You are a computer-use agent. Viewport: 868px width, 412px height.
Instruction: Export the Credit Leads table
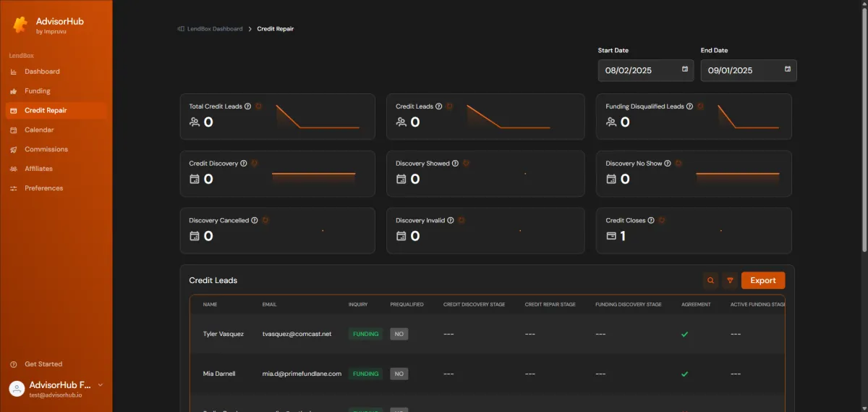pyautogui.click(x=763, y=280)
